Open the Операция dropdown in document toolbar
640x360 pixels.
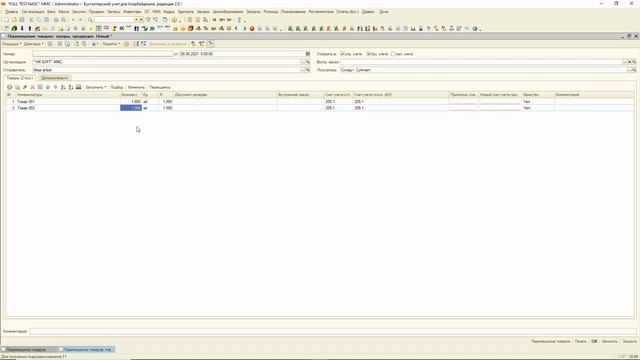[x=11, y=44]
